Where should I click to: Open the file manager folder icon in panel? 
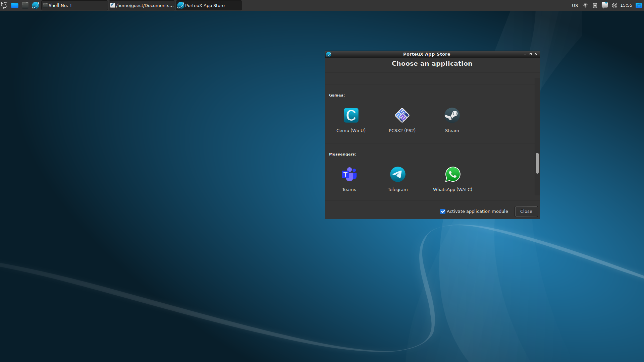click(15, 5)
